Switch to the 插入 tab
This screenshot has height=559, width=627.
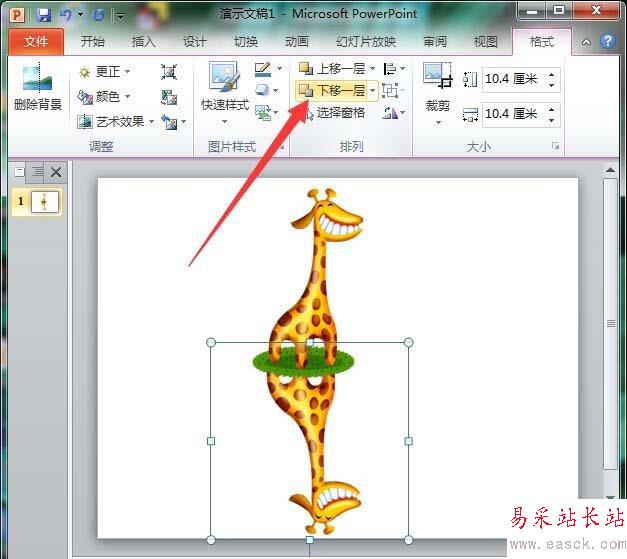coord(144,41)
